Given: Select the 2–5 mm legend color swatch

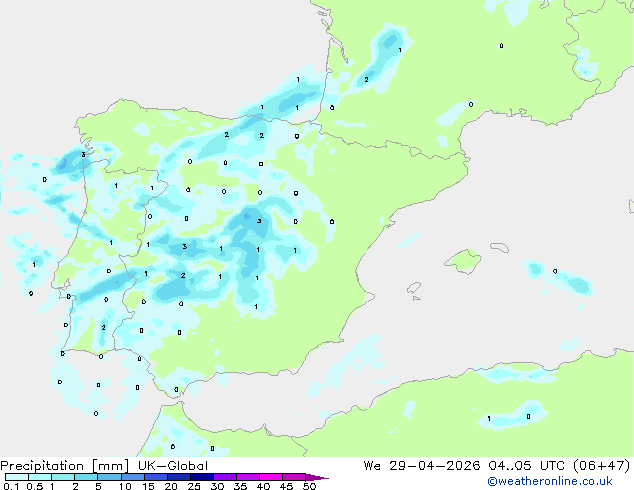Looking at the screenshot, I should (86, 477).
